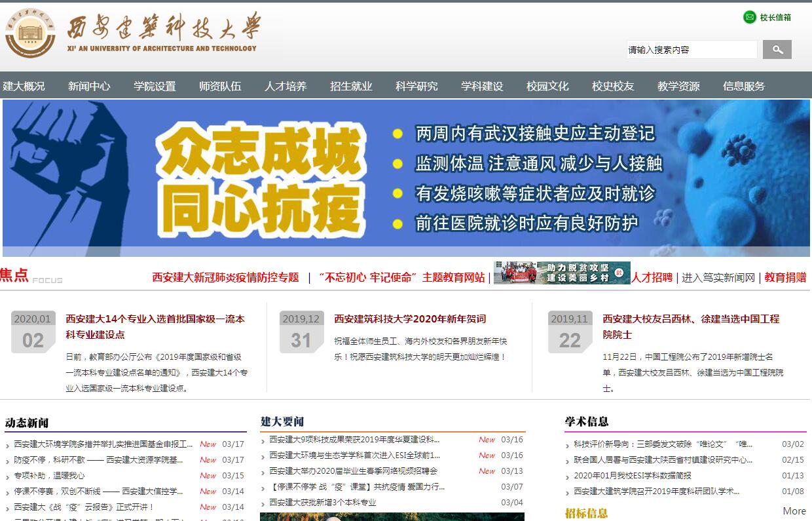Click the magnifier search button
This screenshot has width=812, height=521.
[777, 50]
